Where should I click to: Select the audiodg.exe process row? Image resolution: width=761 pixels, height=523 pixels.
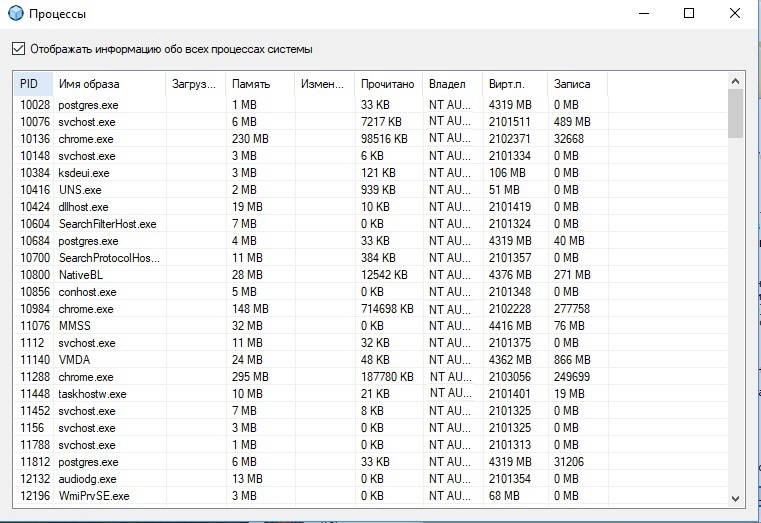click(87, 479)
